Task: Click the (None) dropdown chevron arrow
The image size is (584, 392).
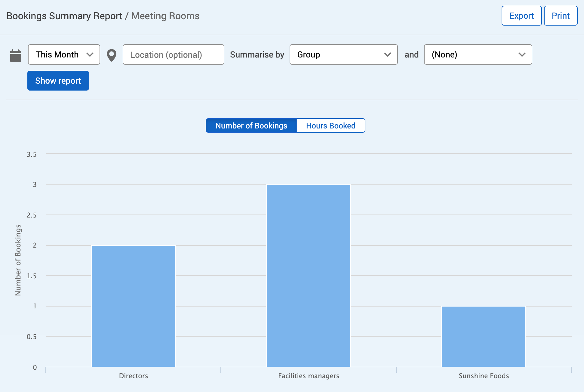Action: (522, 55)
